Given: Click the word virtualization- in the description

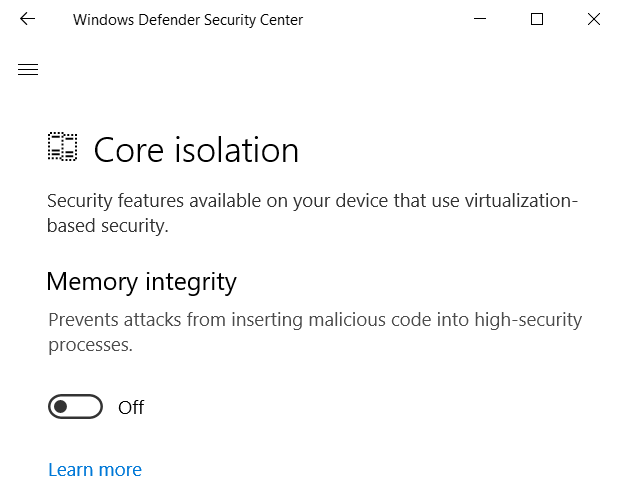Looking at the screenshot, I should point(521,200).
